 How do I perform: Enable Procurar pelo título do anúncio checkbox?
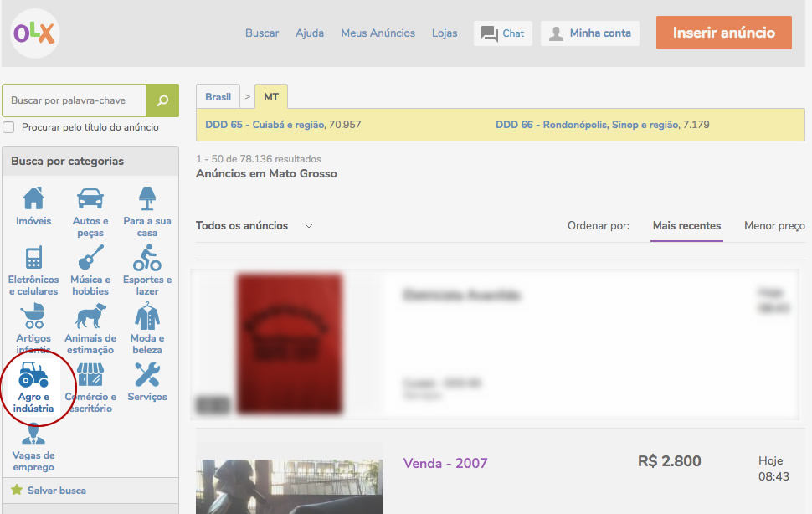[9, 127]
